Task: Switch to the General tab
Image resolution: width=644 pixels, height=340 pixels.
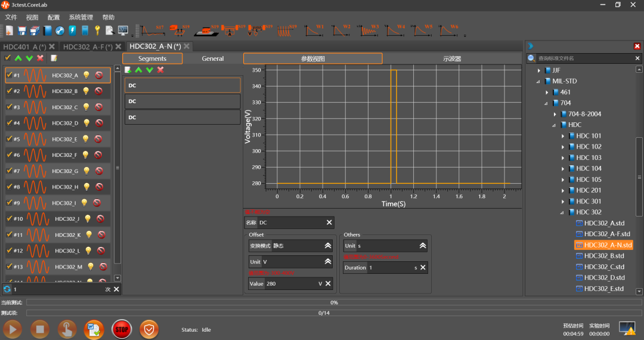Action: click(213, 58)
